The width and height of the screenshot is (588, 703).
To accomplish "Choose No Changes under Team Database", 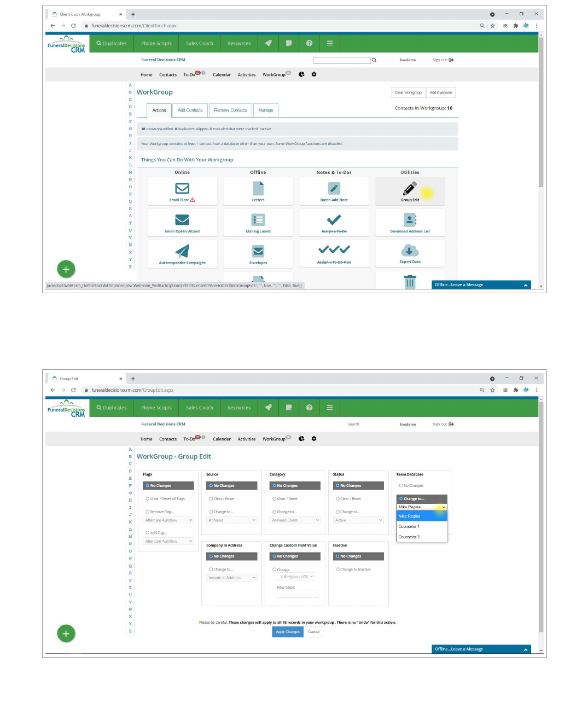I will point(401,486).
